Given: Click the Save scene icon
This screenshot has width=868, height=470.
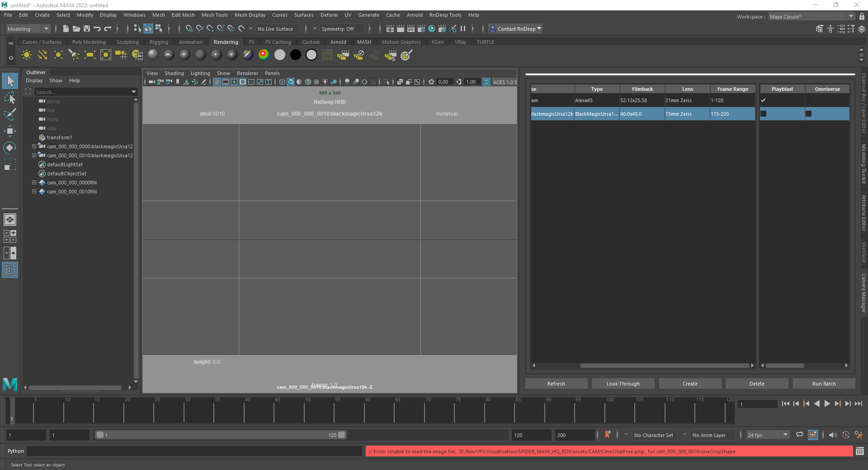Looking at the screenshot, I should [x=87, y=29].
